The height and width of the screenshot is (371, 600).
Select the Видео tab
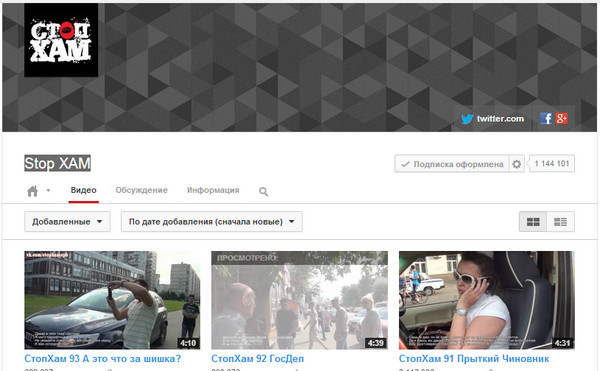[x=83, y=190]
